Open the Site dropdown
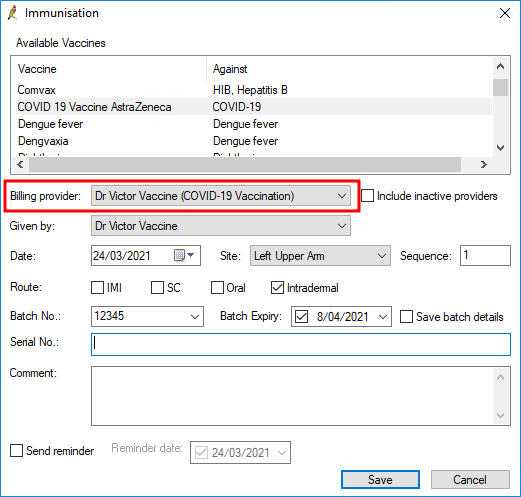521x497 pixels. [x=320, y=256]
